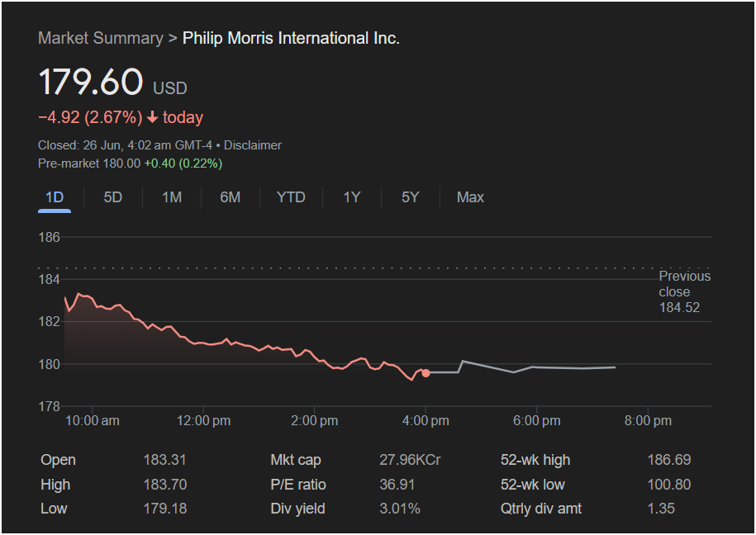Click the 179.60 price value
Image resolution: width=756 pixels, height=535 pixels.
pyautogui.click(x=91, y=82)
